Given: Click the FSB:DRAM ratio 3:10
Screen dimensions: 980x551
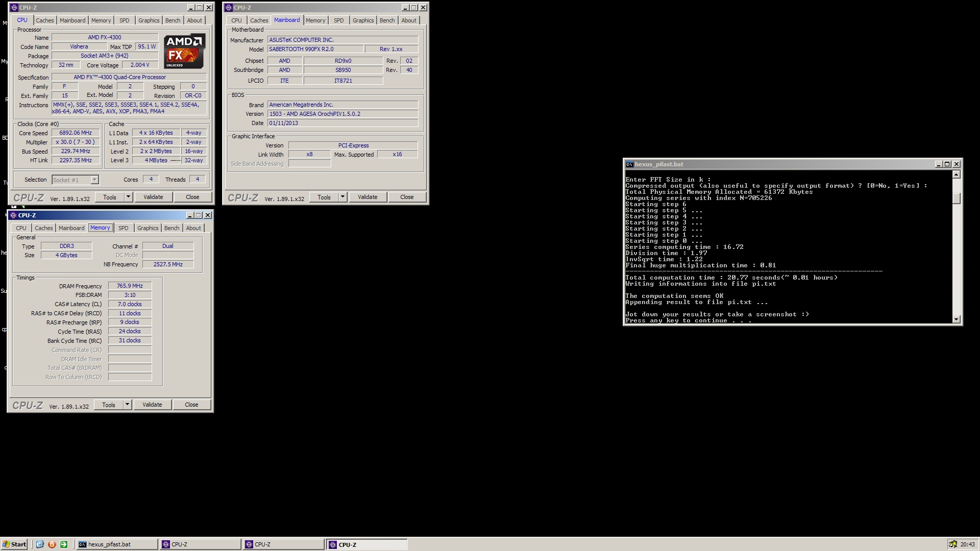Looking at the screenshot, I should pyautogui.click(x=130, y=295).
